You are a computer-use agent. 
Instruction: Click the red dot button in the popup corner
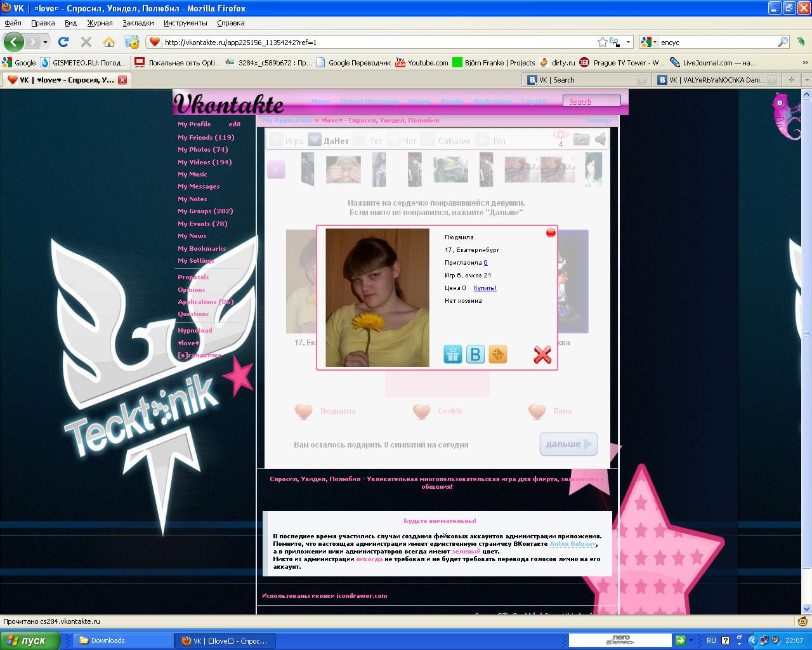[551, 233]
